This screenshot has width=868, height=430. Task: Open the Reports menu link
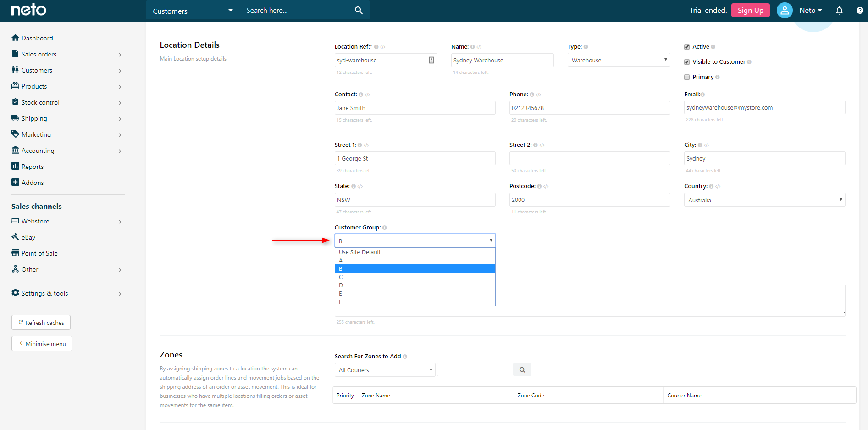pyautogui.click(x=33, y=167)
